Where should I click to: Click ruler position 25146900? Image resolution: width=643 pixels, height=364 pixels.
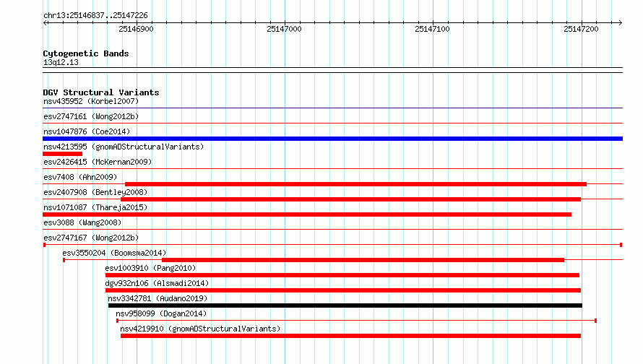136,29
